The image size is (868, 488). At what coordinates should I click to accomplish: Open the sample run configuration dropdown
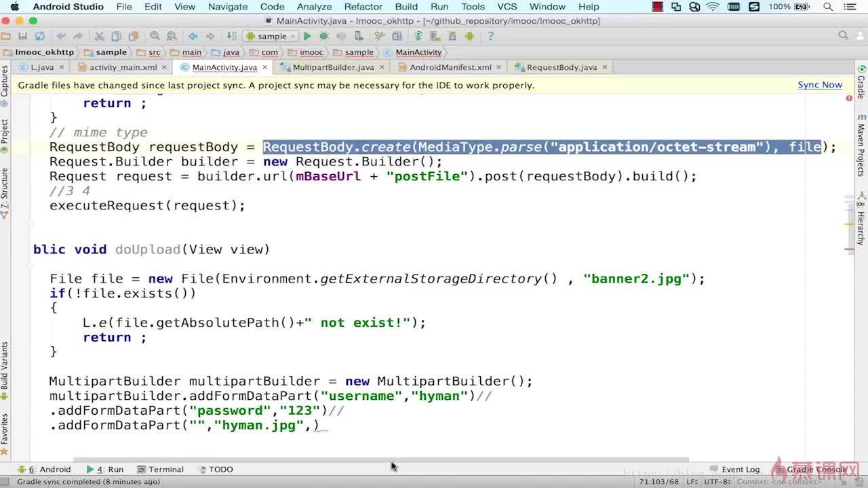click(x=271, y=36)
